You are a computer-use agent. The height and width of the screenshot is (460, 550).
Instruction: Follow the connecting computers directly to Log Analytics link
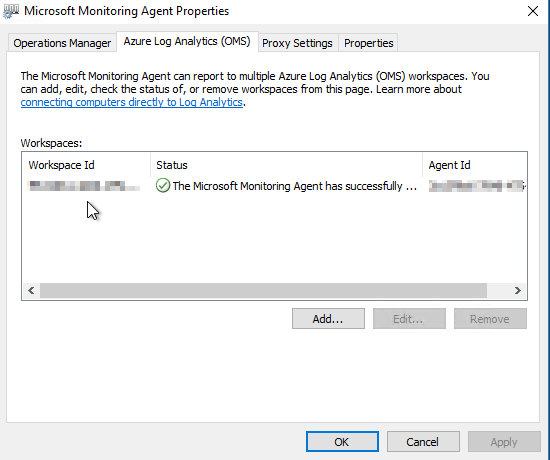[132, 102]
